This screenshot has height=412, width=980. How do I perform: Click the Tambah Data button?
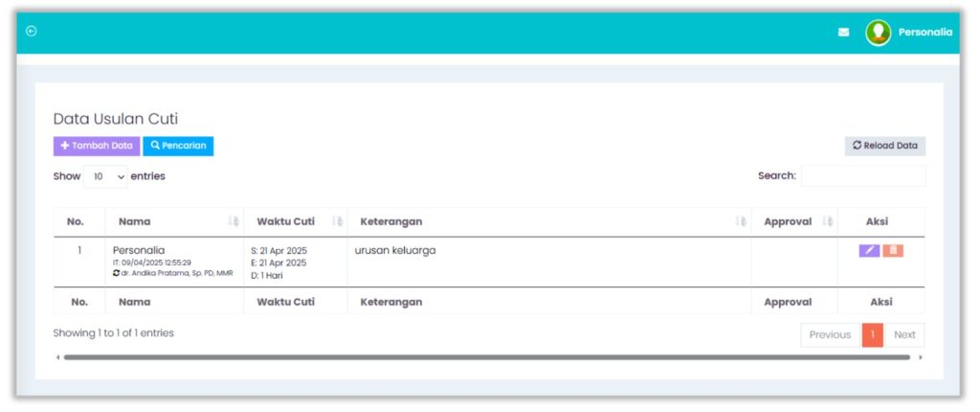(97, 146)
